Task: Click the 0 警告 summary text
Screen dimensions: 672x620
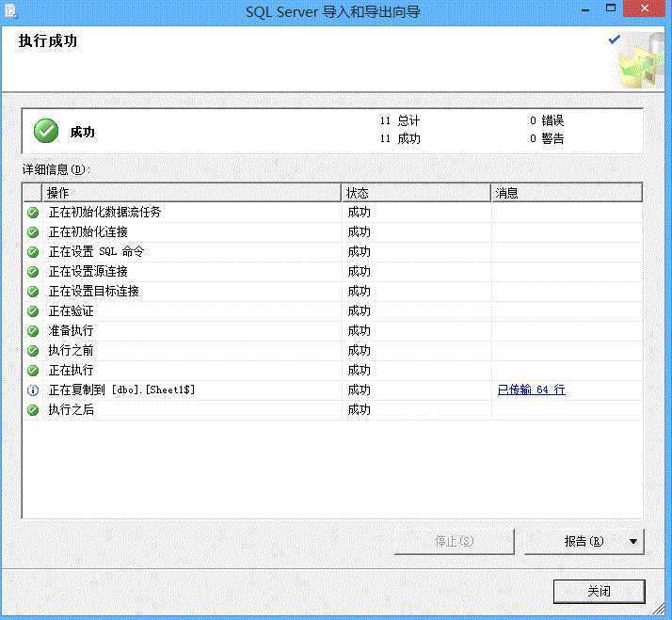Action: [x=547, y=138]
